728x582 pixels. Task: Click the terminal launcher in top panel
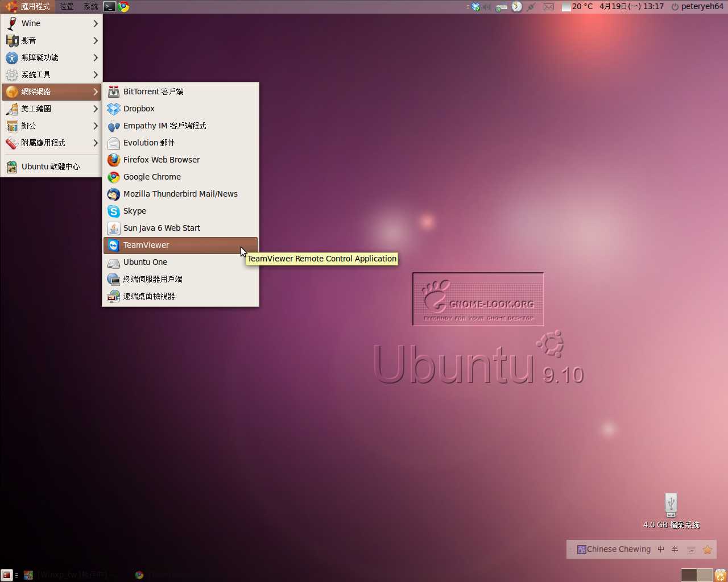coord(110,7)
